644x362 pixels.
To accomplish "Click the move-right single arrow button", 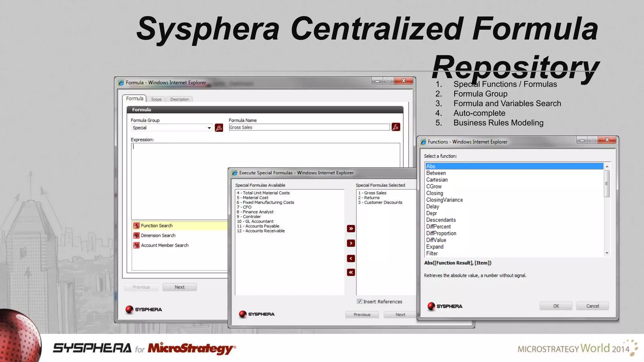I will click(351, 243).
